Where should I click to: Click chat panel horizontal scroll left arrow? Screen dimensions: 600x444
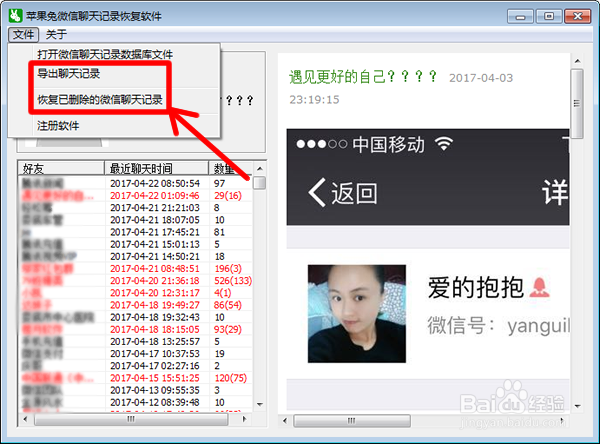pos(285,421)
